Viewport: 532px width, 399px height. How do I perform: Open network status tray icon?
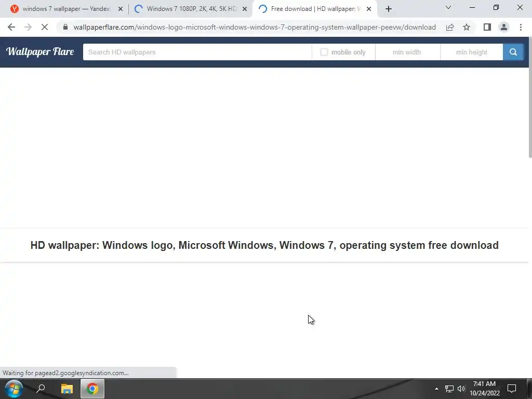(x=449, y=389)
